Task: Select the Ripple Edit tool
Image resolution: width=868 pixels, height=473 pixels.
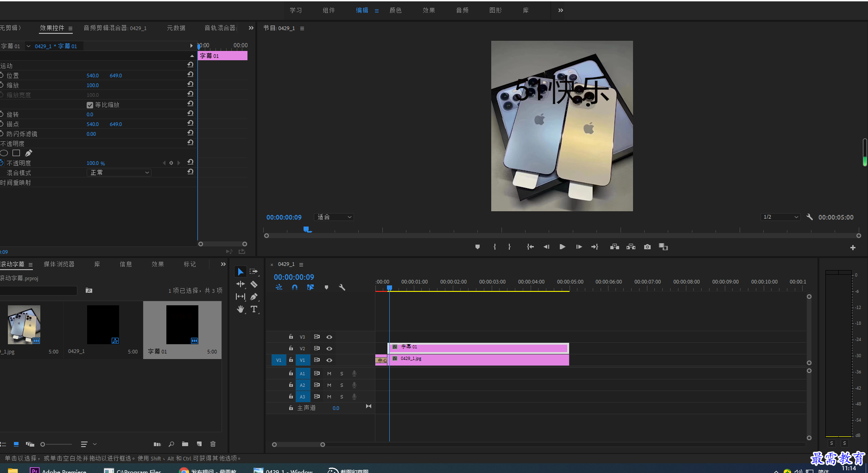Action: click(x=240, y=284)
